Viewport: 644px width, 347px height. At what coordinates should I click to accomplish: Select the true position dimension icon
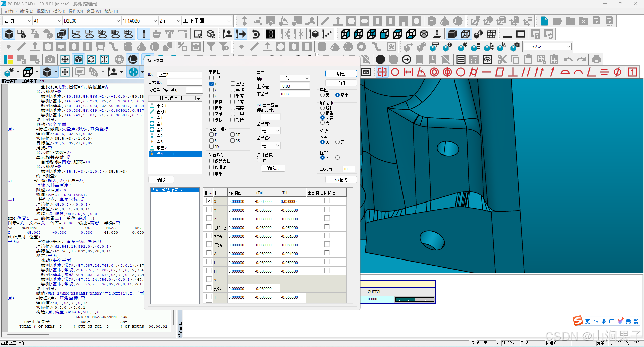[395, 72]
